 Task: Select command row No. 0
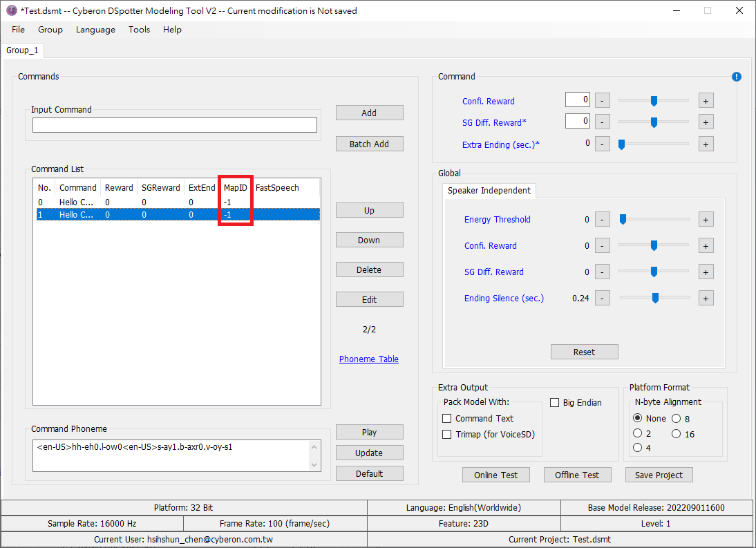(x=178, y=202)
